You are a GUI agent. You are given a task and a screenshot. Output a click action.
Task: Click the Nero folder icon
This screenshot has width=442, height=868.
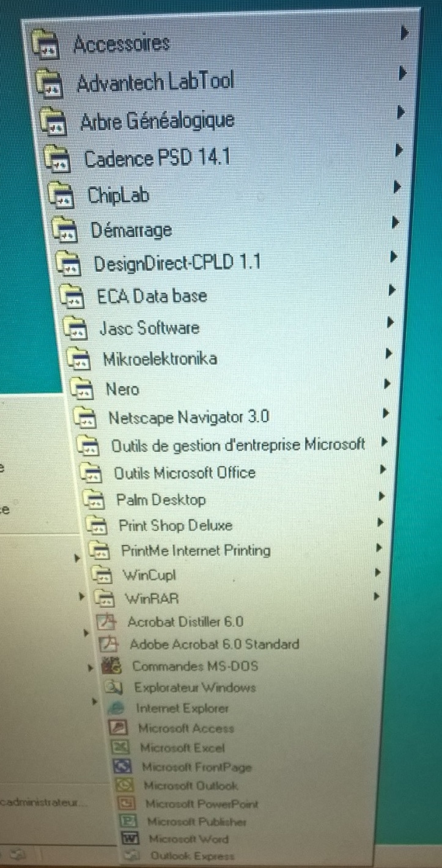[x=81, y=389]
